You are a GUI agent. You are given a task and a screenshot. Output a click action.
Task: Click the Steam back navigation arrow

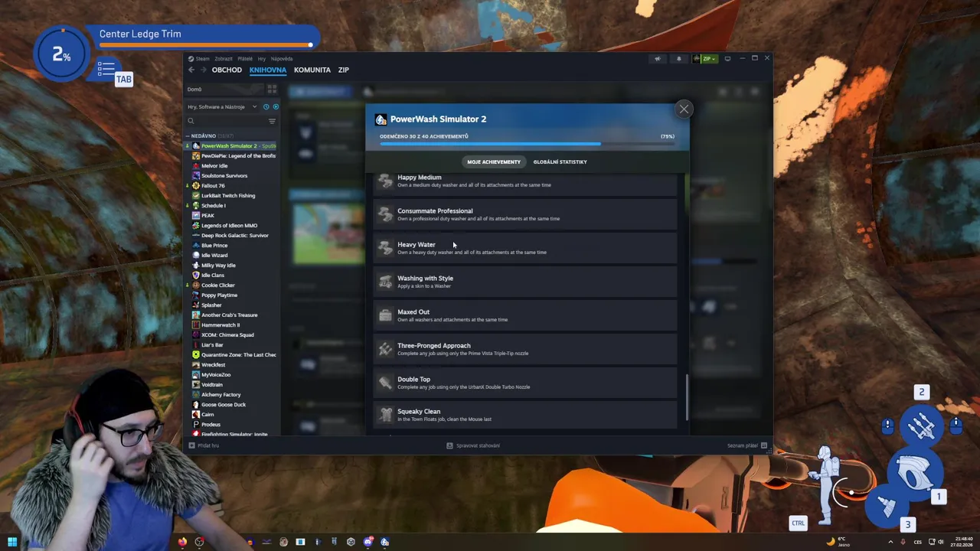tap(191, 70)
